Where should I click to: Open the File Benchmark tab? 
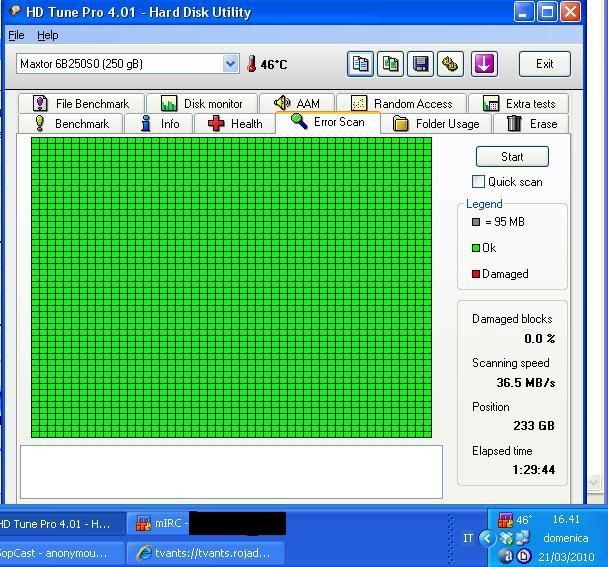coord(81,104)
